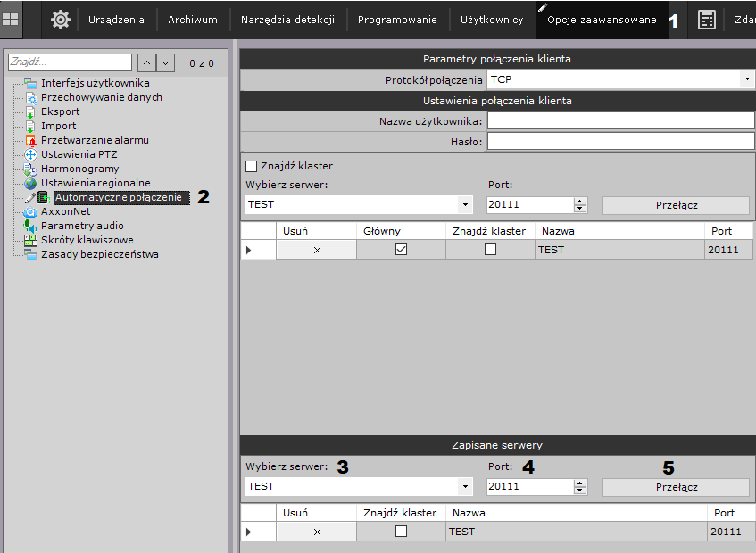Viewport: 756px width, 553px height.
Task: Click the Ustawienia regionalne globe icon
Action: tap(30, 183)
